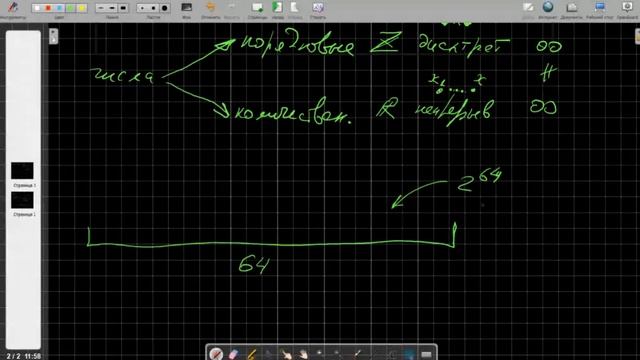Select the Zoom out tool

click(338, 354)
